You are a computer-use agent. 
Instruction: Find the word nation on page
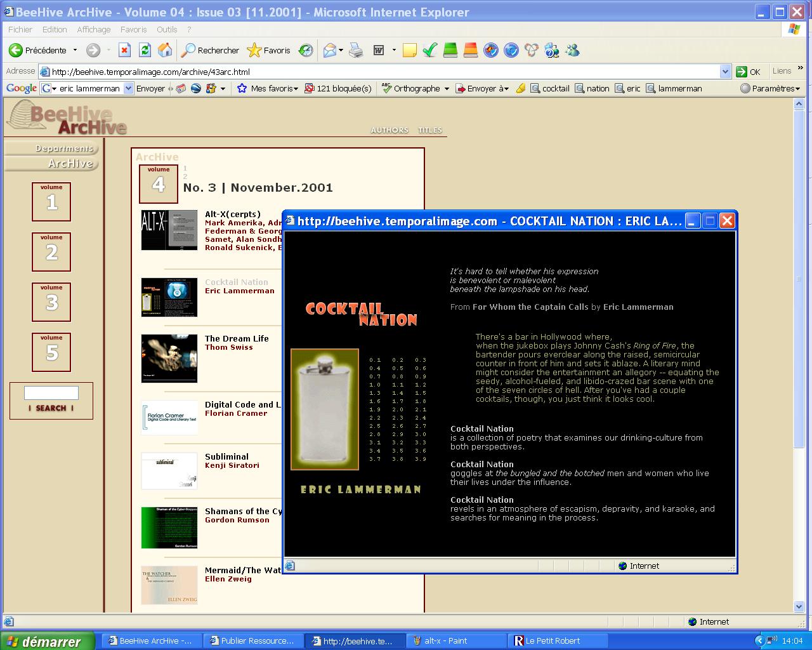coord(592,89)
